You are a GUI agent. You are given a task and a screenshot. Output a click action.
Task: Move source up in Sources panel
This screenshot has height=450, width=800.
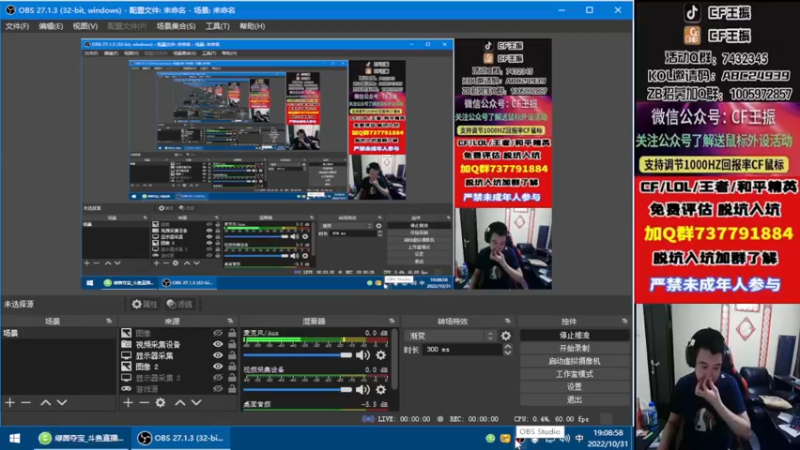(x=180, y=403)
